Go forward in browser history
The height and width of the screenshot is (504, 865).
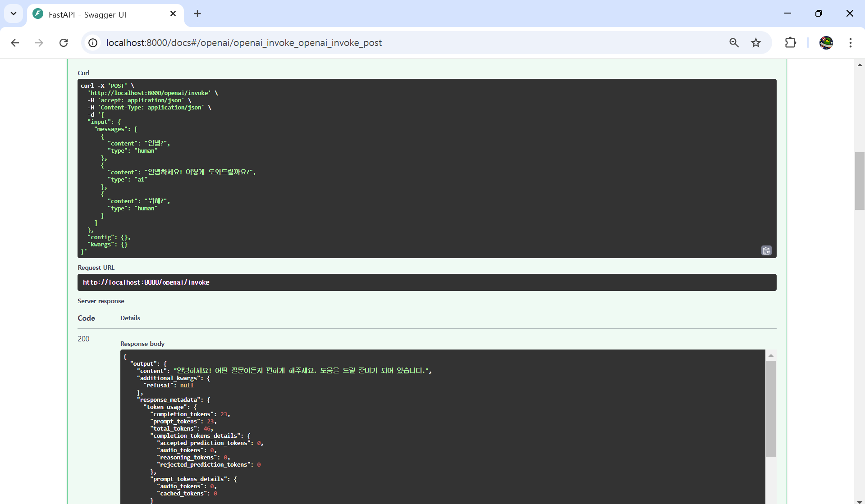pos(39,43)
